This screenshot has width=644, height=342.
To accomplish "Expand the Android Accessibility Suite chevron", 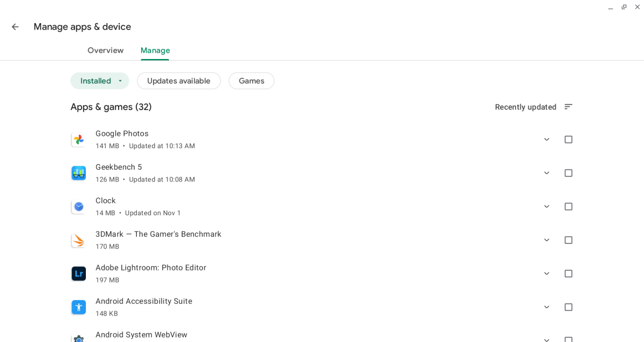I will pyautogui.click(x=547, y=307).
